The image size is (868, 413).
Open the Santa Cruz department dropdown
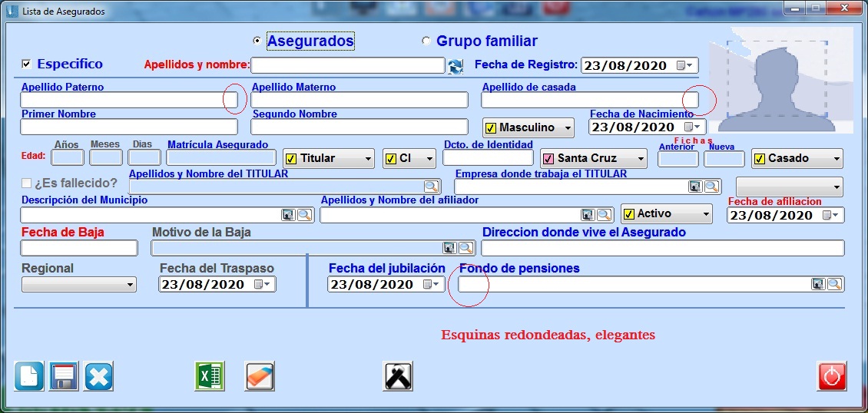(x=594, y=159)
